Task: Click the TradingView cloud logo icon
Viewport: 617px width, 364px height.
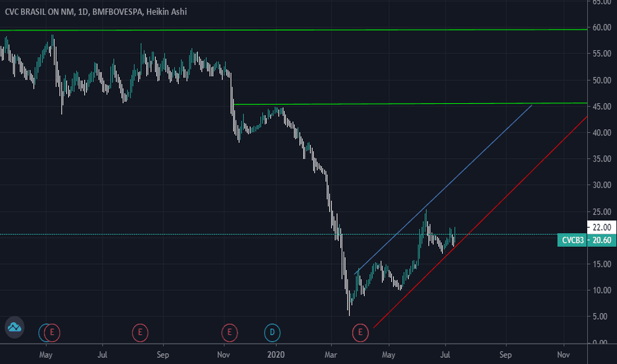Action: pyautogui.click(x=15, y=327)
